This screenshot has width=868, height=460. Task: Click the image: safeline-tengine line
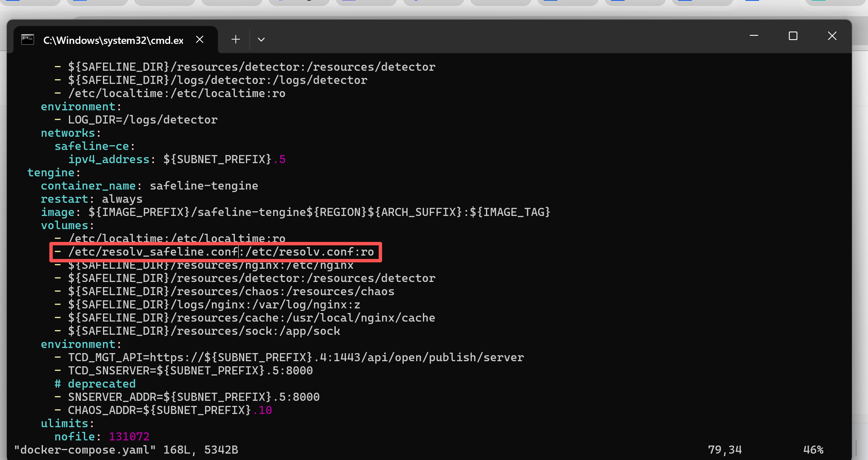pyautogui.click(x=295, y=213)
